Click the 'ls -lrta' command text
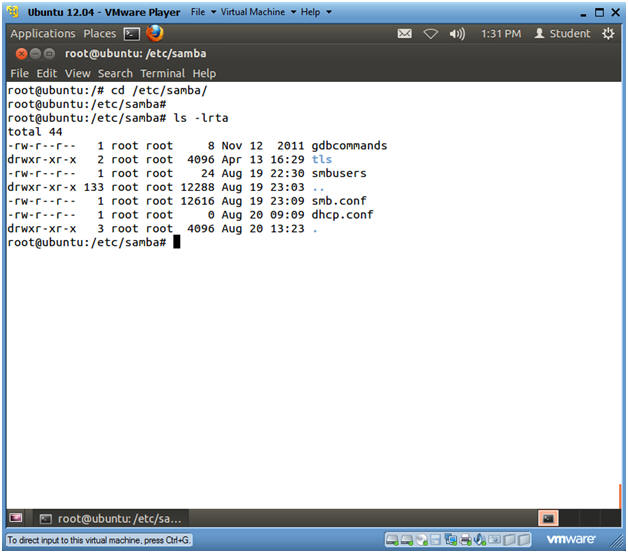The height and width of the screenshot is (553, 628). coord(201,118)
